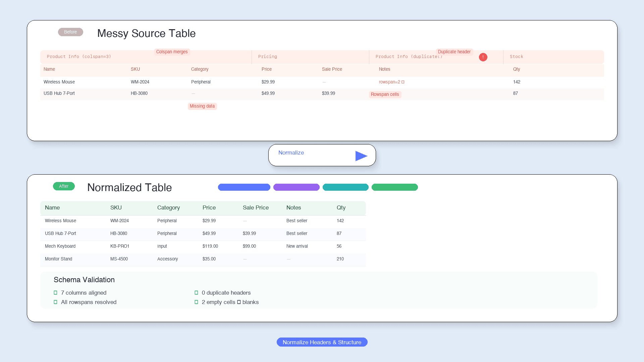Toggle the 2 empty cells checkbox
Screen dimensions: 644x362
point(197,302)
